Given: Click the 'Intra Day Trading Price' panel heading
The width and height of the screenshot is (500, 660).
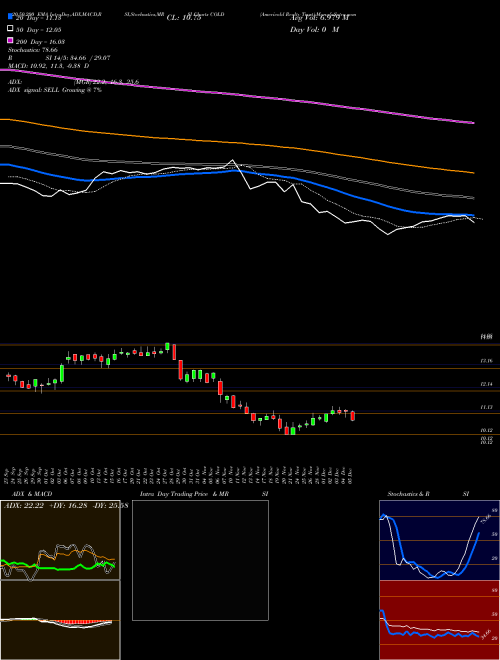Looking at the screenshot, I should coord(174,494).
